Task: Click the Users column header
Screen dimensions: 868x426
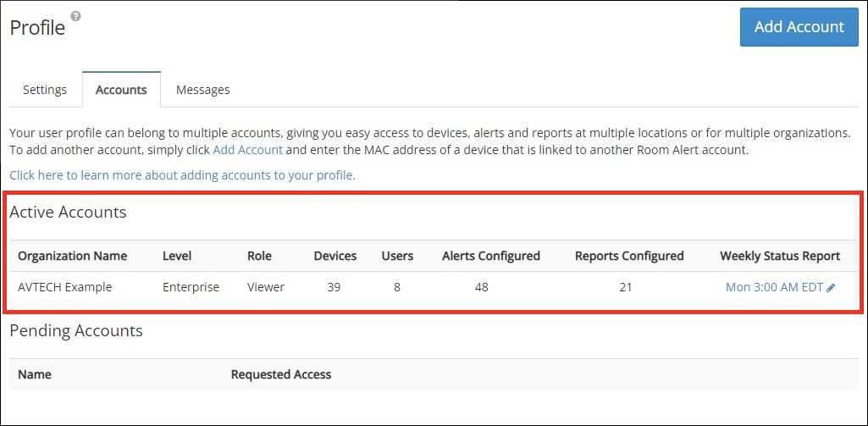Action: (397, 256)
